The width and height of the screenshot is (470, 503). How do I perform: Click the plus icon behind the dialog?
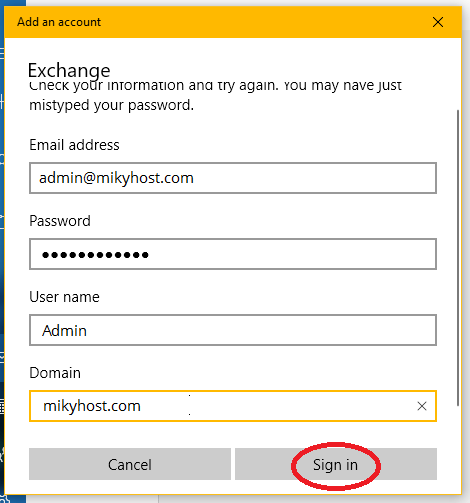[x=2, y=102]
